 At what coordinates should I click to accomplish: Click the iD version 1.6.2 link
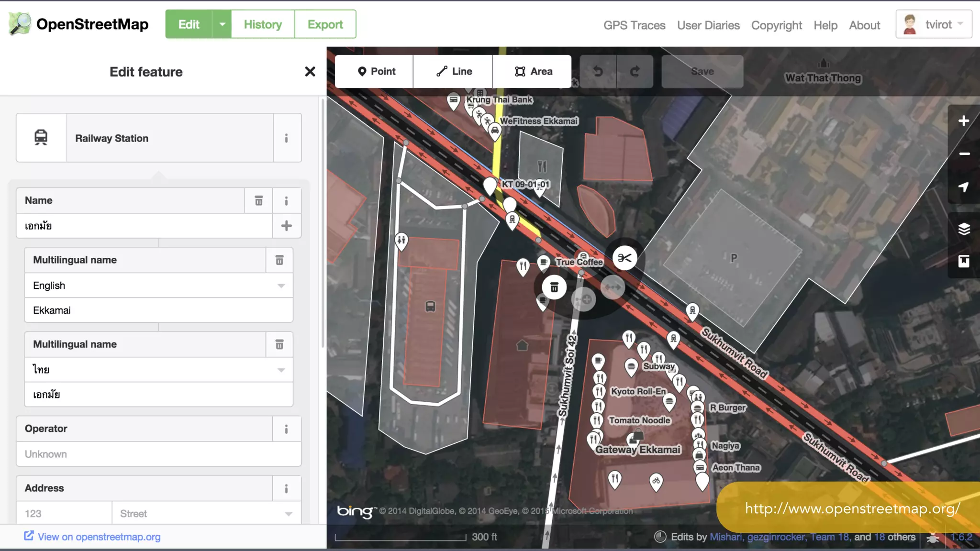pyautogui.click(x=961, y=537)
